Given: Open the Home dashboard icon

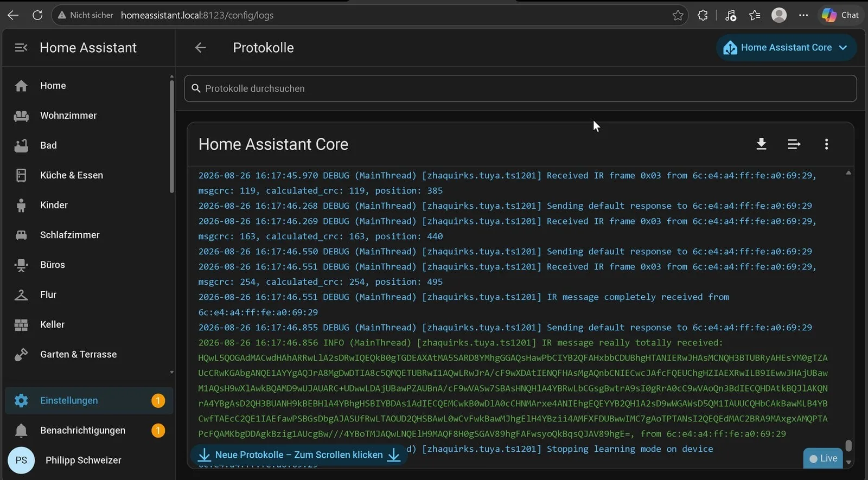Looking at the screenshot, I should click(x=21, y=86).
